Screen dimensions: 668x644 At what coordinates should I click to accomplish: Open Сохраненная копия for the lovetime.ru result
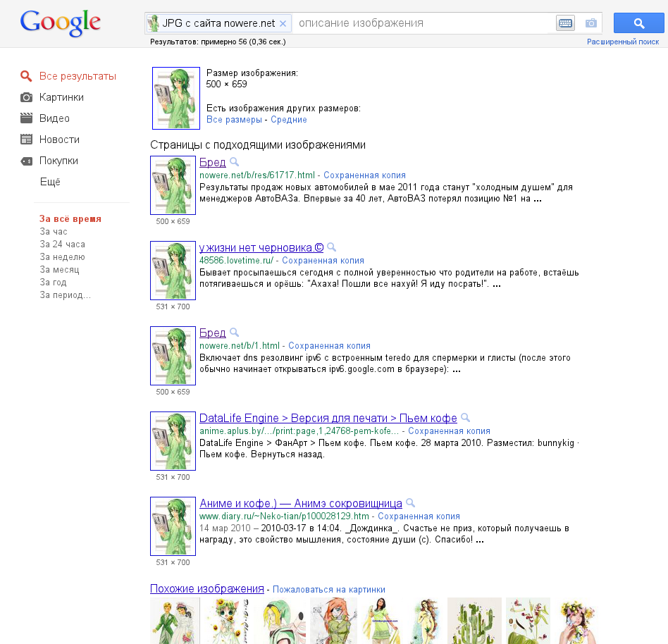tap(323, 260)
